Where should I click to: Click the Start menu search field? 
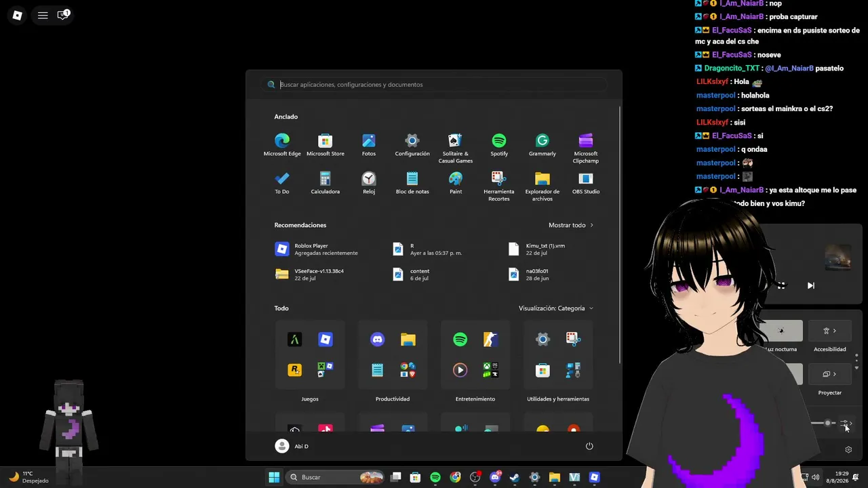coord(434,85)
